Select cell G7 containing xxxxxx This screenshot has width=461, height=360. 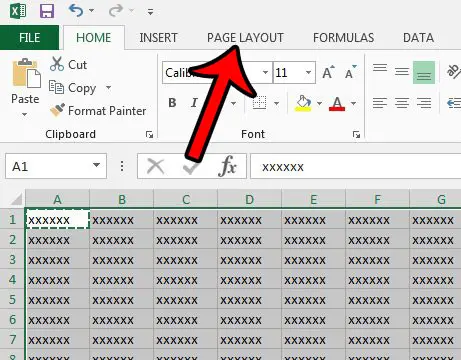(435, 339)
